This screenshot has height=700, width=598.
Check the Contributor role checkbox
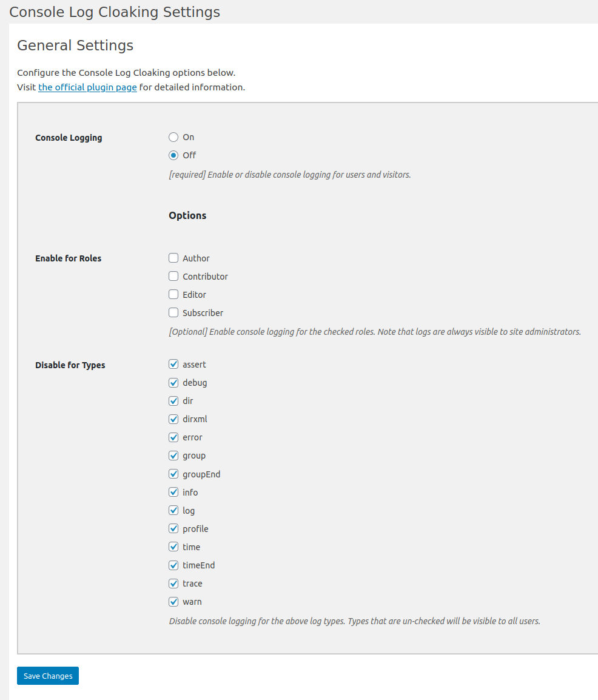coord(173,277)
